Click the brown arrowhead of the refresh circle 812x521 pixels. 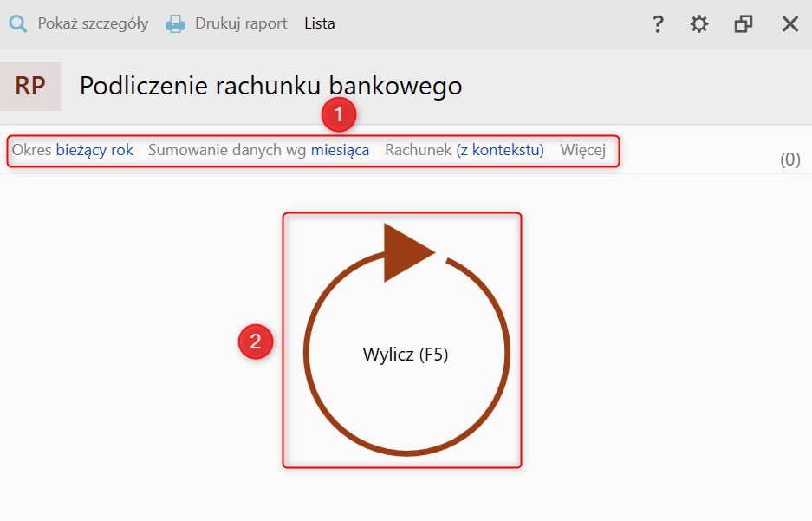(408, 253)
